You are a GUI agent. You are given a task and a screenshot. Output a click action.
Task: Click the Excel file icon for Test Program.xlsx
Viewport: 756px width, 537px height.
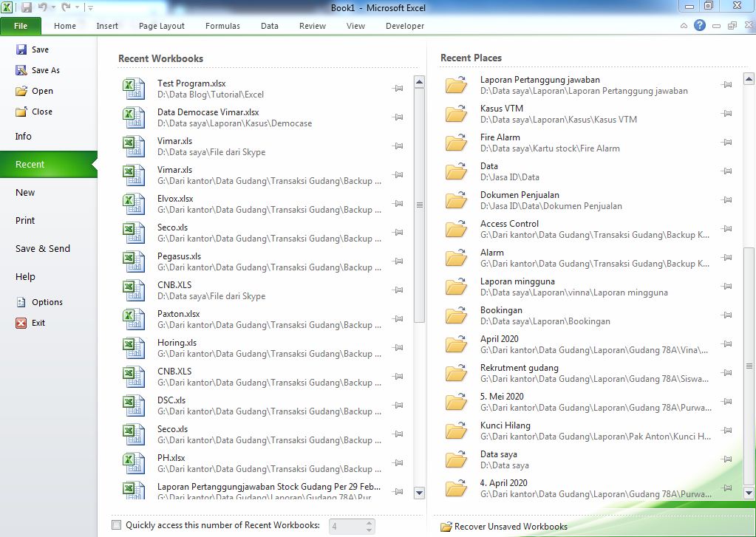(133, 89)
